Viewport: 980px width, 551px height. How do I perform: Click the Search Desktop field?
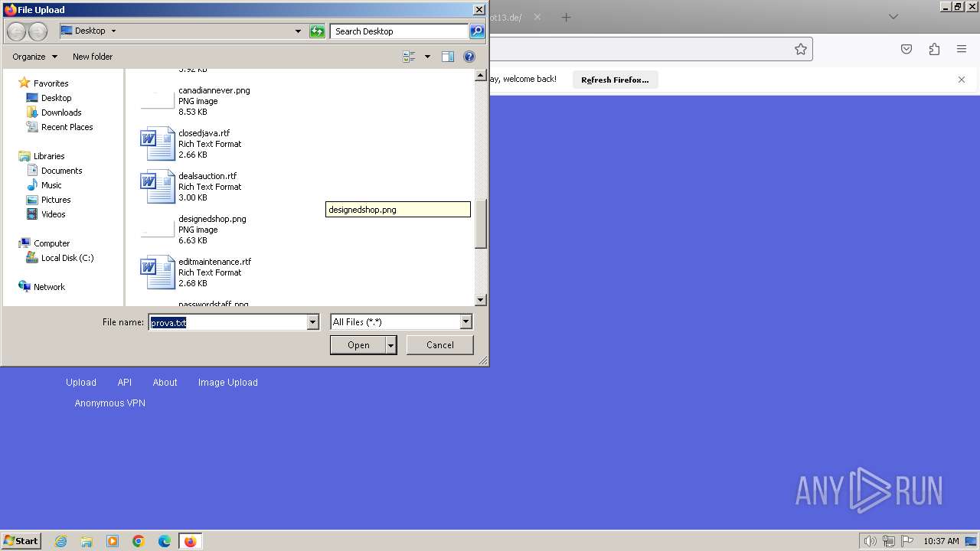399,31
